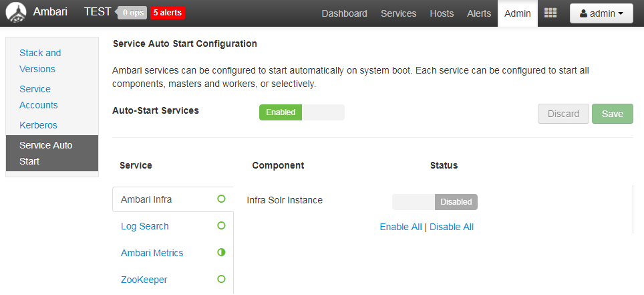This screenshot has height=295, width=644.
Task: Open Stack and Versions section
Action: coord(40,61)
